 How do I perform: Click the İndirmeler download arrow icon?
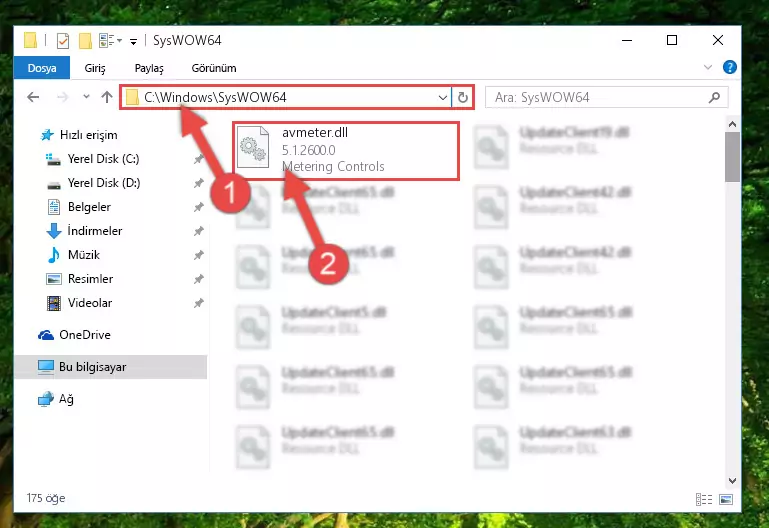click(x=53, y=231)
